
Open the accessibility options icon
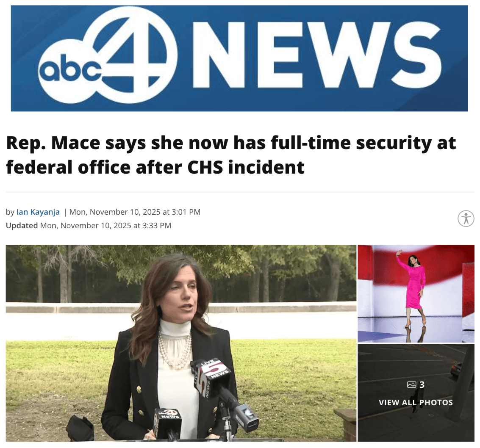(466, 219)
